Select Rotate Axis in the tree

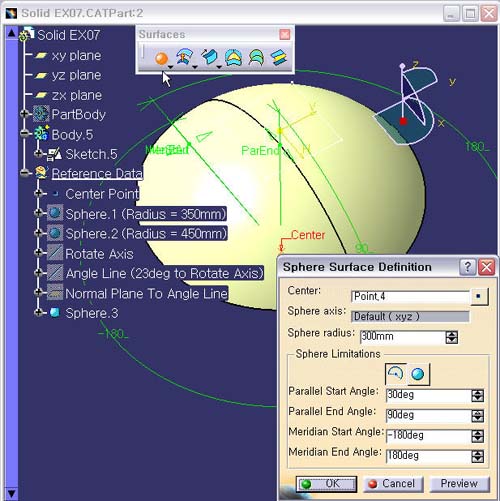[99, 254]
